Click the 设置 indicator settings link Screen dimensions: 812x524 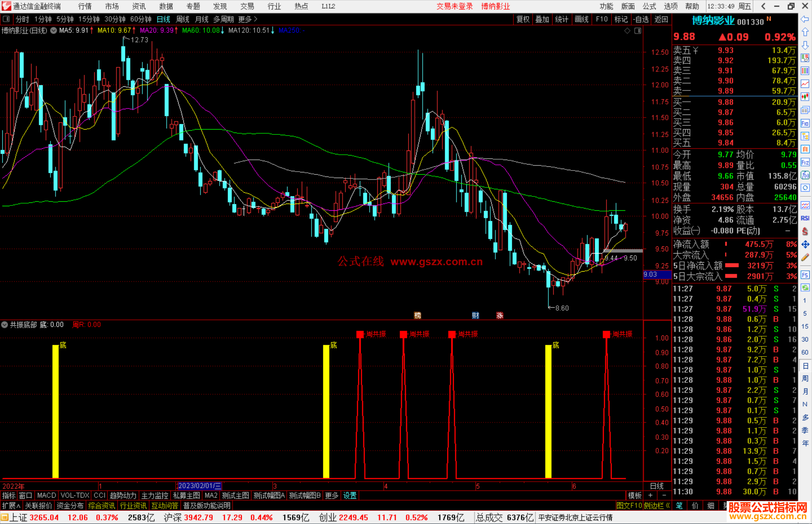point(350,495)
